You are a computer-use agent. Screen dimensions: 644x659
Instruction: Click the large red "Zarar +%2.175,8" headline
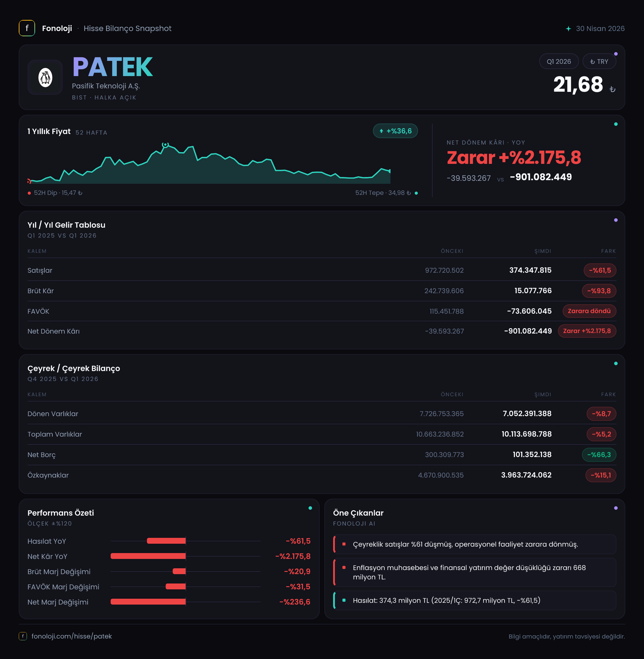(514, 157)
